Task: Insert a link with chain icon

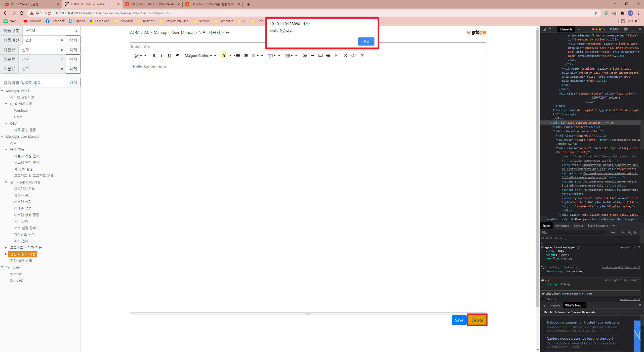Action: [x=305, y=56]
